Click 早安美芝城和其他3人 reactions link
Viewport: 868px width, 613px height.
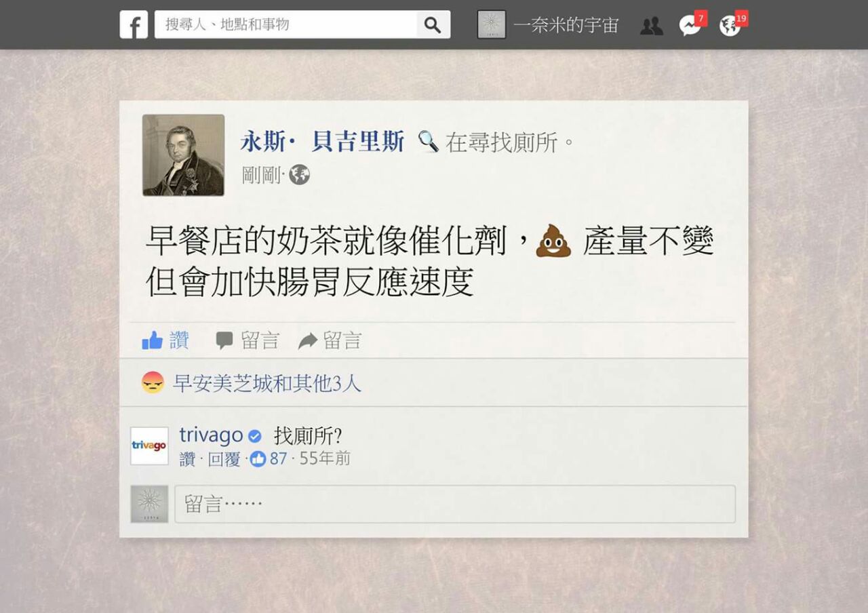click(267, 383)
